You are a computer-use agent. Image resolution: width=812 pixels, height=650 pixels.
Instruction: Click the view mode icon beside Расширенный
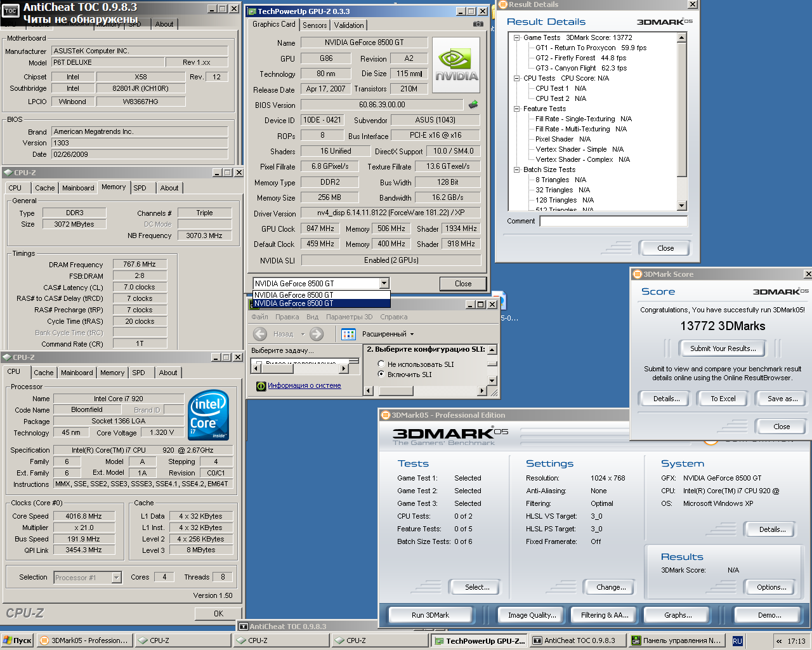[x=348, y=334]
